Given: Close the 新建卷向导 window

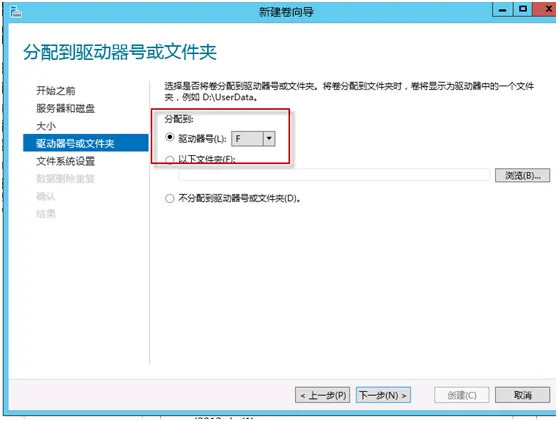Looking at the screenshot, I should [544, 9].
